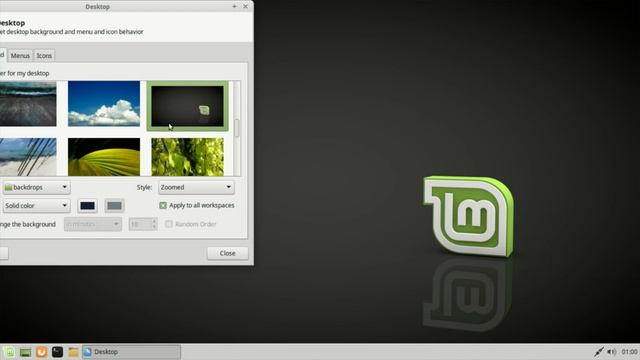Click the background change interval spinner

tap(143, 224)
